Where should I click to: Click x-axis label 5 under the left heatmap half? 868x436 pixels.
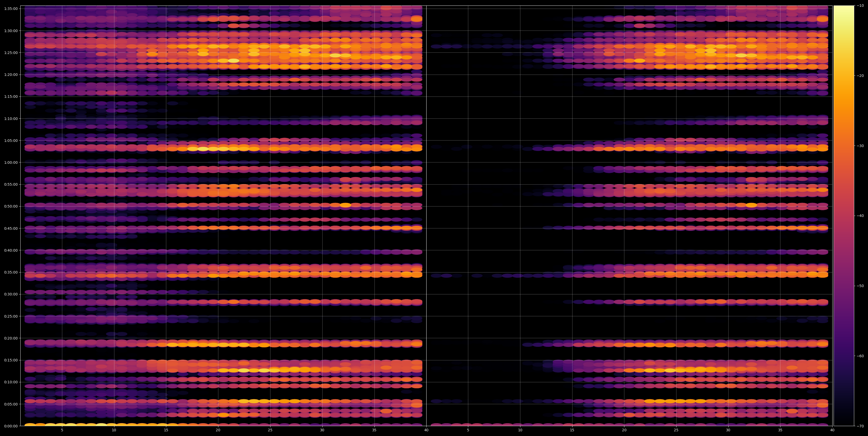pos(62,430)
